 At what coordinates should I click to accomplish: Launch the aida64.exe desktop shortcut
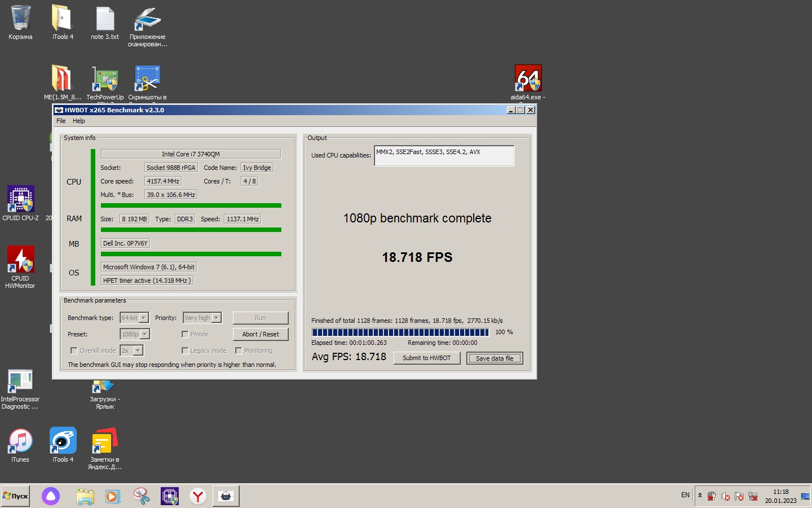(x=528, y=83)
